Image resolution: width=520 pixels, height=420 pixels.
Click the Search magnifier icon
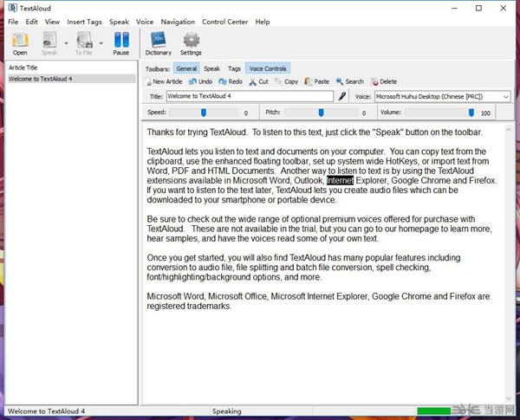click(x=339, y=81)
